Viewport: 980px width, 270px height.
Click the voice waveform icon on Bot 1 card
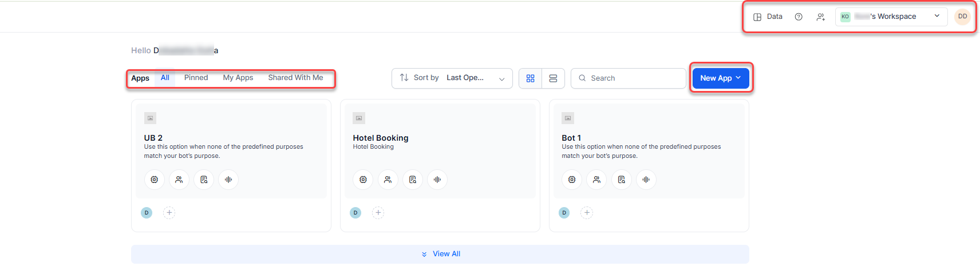646,180
